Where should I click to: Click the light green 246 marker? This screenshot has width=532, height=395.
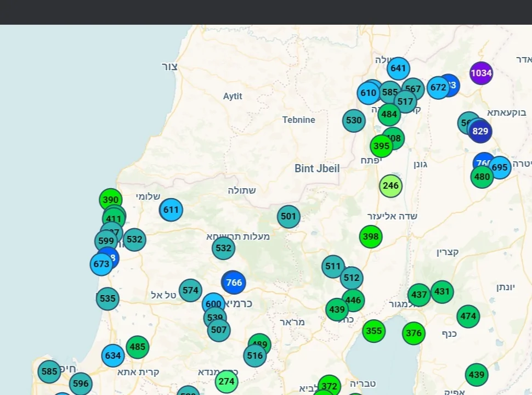click(390, 186)
